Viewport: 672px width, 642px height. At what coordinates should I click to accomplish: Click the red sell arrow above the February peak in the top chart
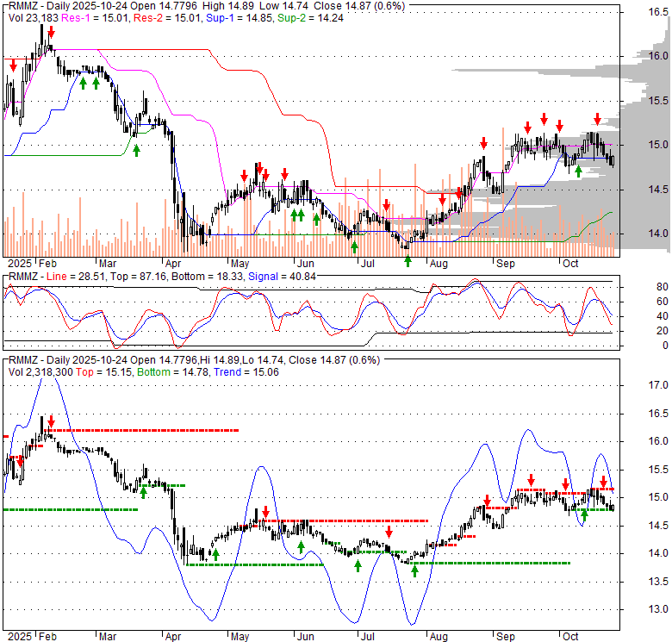(x=52, y=32)
